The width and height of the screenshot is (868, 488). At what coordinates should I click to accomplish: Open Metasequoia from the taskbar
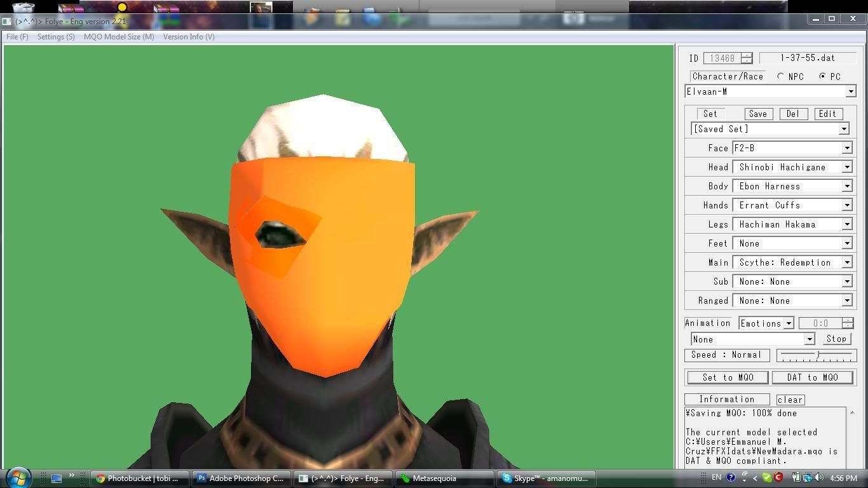444,478
